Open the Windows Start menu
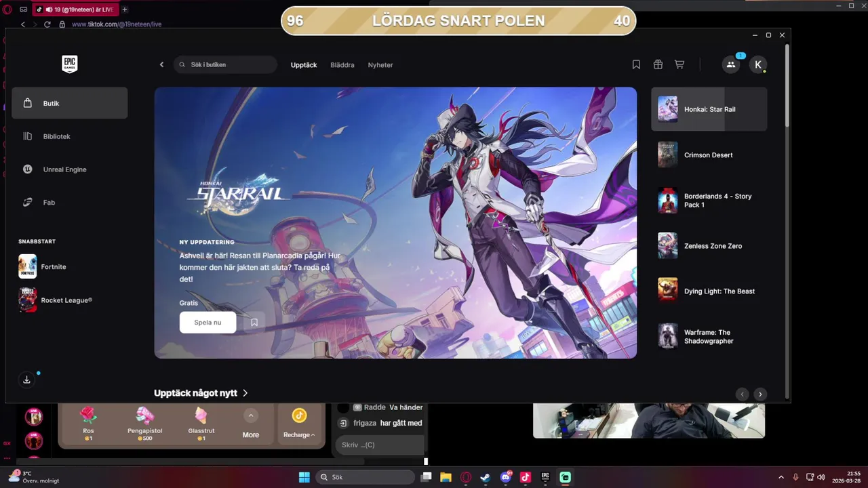Viewport: 868px width, 488px height. point(304,477)
